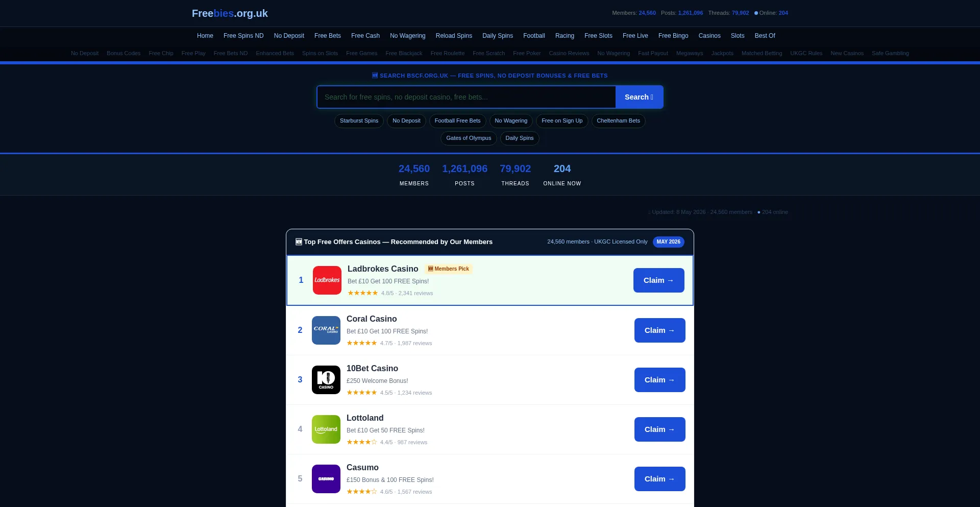Viewport: 980px width, 507px height.
Task: Click Ladbrokes star rating
Action: point(363,293)
